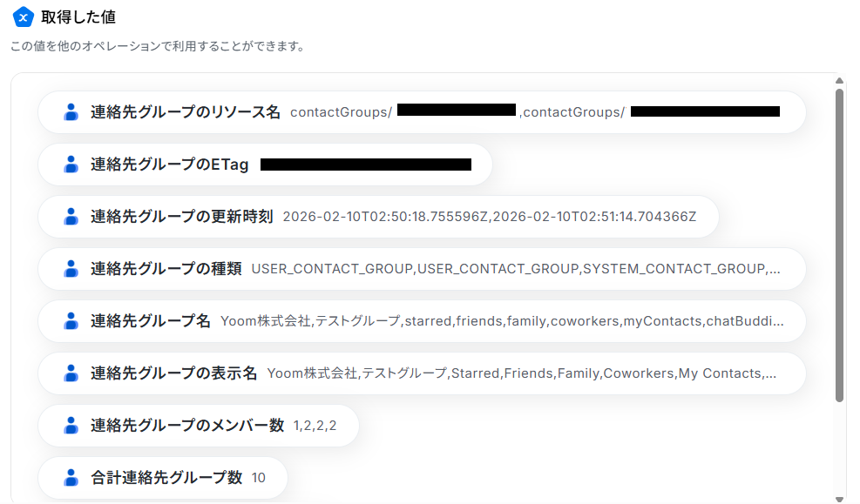Screen dimensions: 860x504
Task: Click person icon beside 連絡先グループの更新時刻
Action: click(x=71, y=217)
